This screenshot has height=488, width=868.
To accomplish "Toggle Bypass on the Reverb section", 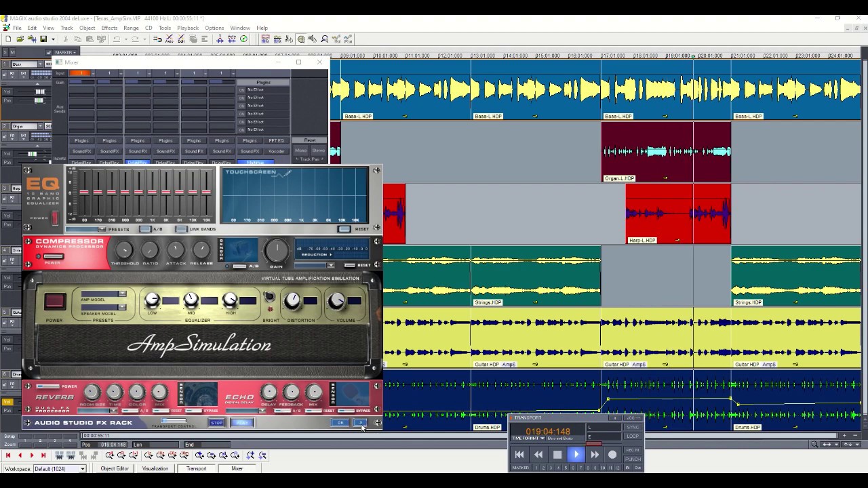I will [193, 411].
